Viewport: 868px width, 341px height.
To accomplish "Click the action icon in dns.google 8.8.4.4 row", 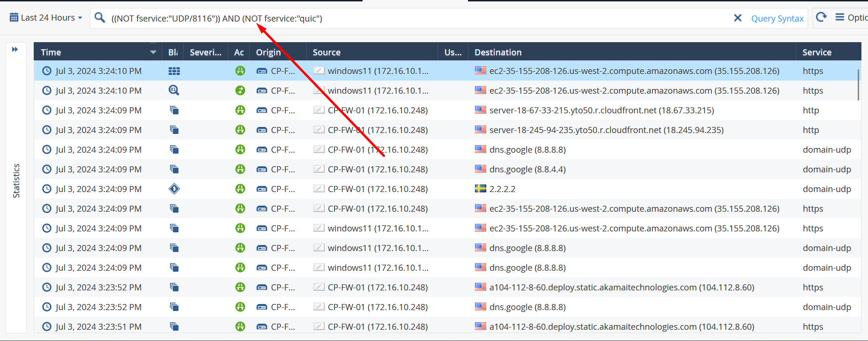I will point(240,169).
